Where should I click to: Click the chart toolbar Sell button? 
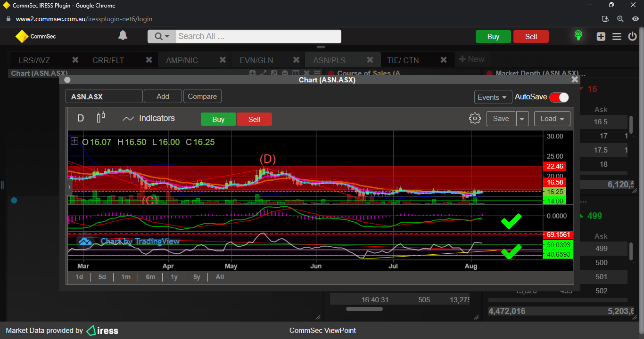254,119
